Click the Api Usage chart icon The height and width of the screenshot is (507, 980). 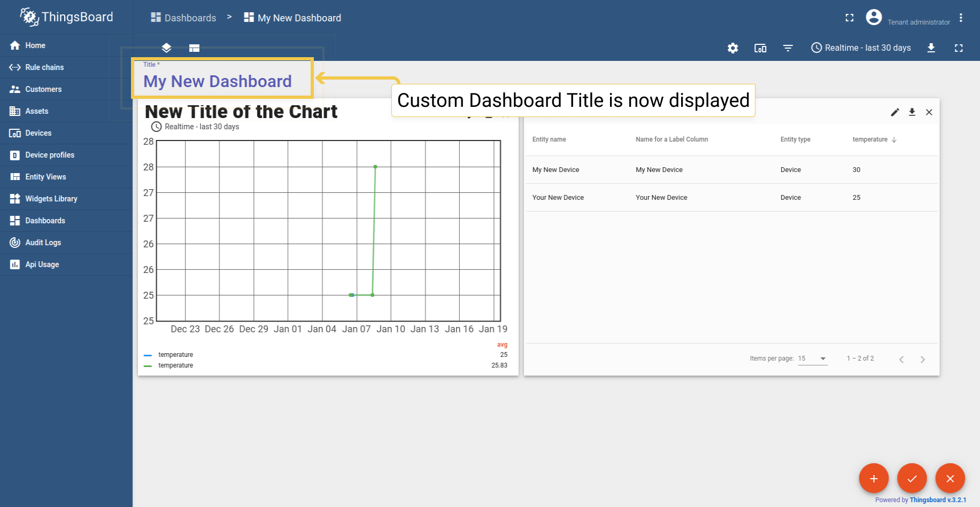15,264
